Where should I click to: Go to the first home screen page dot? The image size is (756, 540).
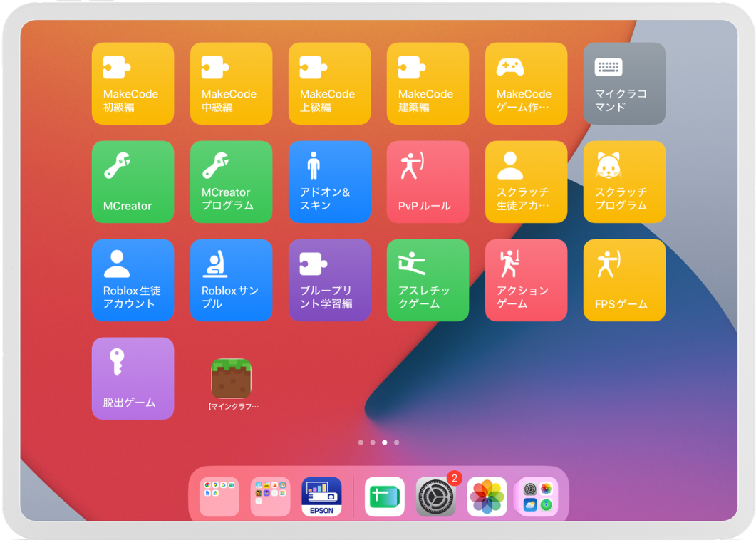coord(361,442)
